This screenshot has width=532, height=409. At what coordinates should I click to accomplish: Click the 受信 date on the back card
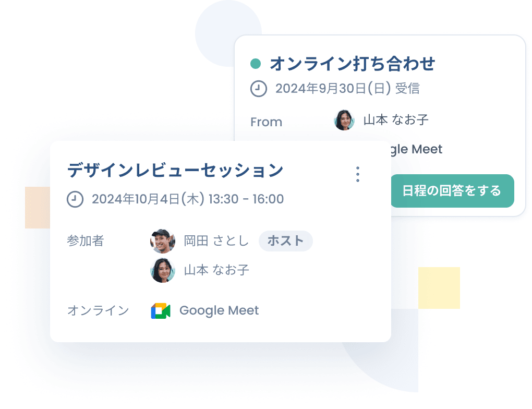pyautogui.click(x=347, y=88)
